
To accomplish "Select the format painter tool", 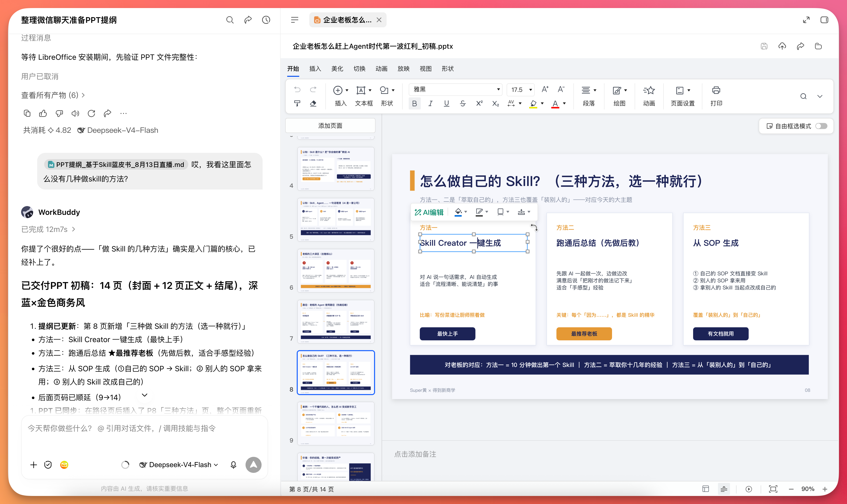I will pyautogui.click(x=297, y=103).
